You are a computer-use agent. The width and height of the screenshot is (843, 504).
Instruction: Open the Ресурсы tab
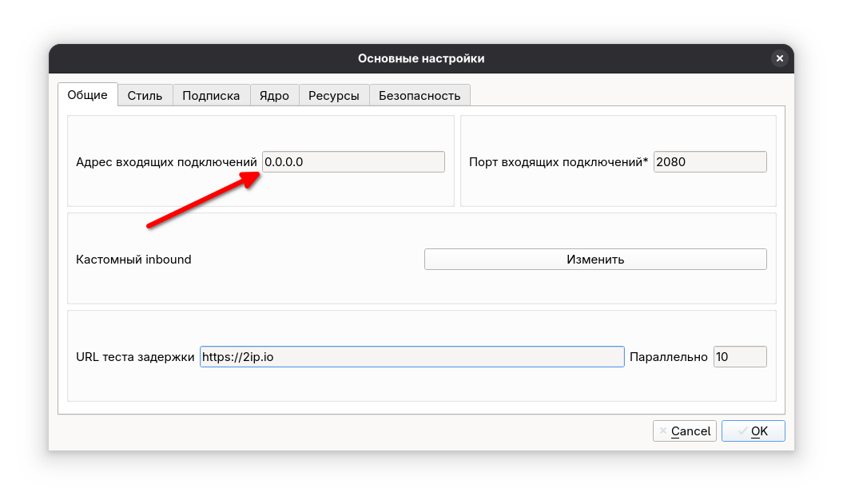click(334, 96)
